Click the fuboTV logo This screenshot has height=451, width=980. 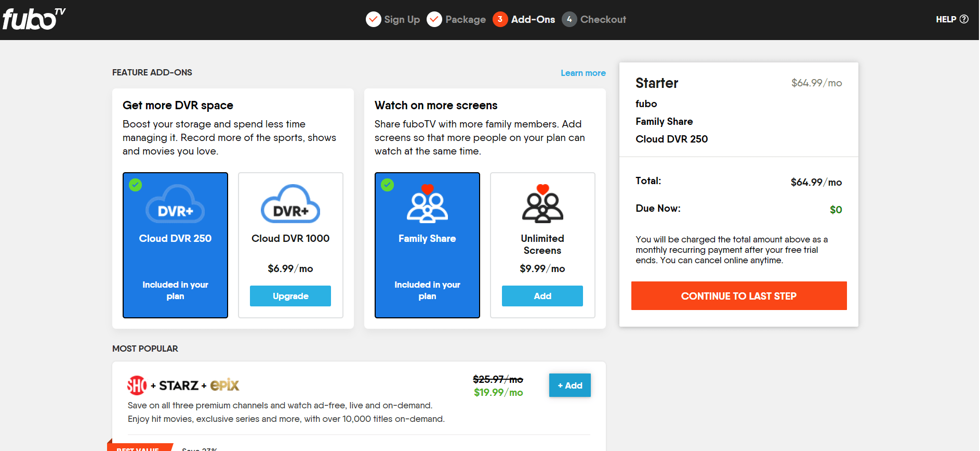[34, 19]
